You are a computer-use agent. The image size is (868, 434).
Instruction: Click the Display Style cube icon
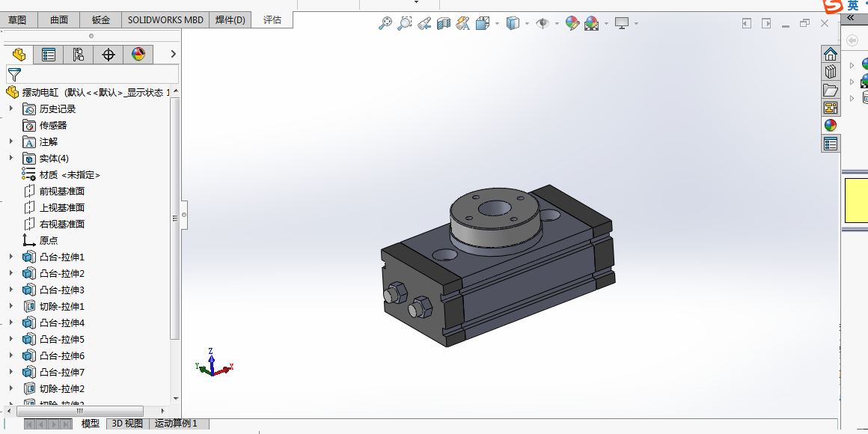513,23
